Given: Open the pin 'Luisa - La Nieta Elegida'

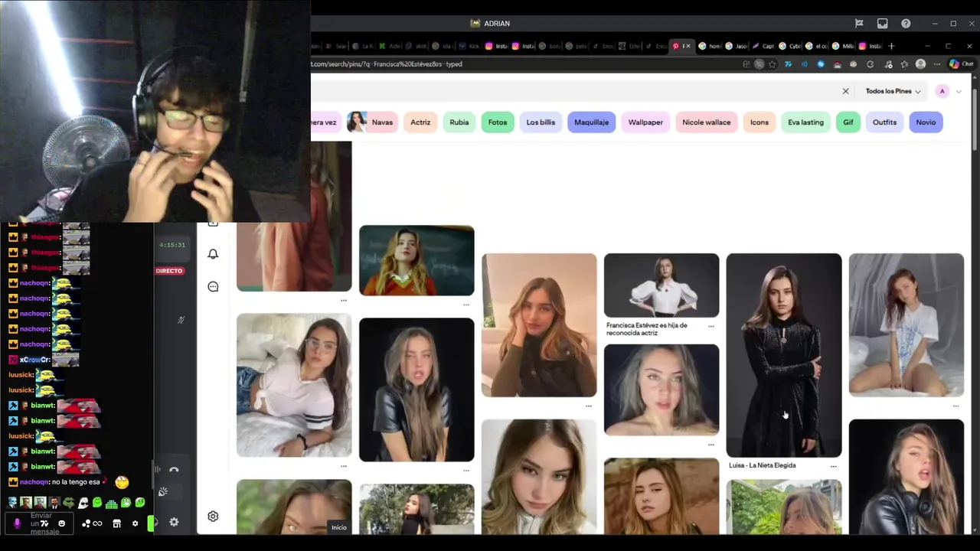Looking at the screenshot, I should (x=784, y=355).
